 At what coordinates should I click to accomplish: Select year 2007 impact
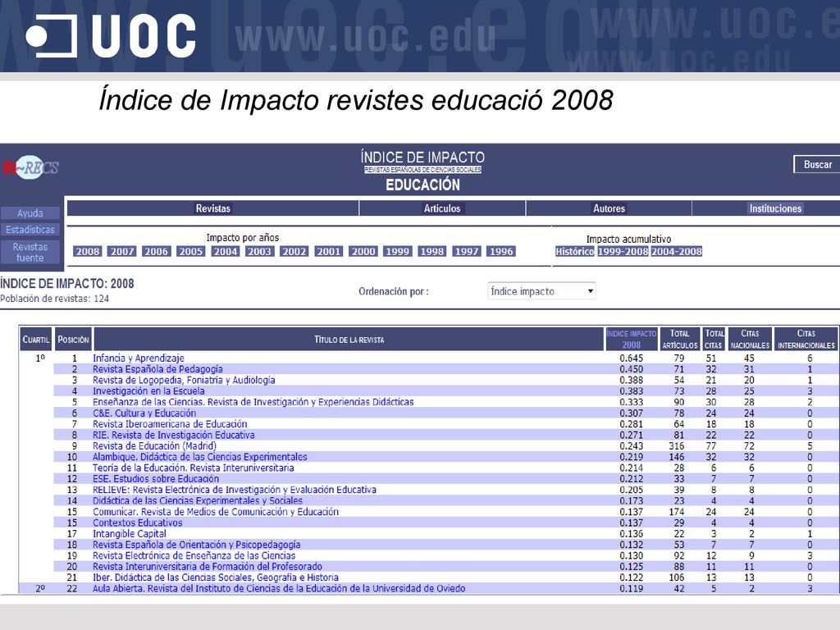tap(122, 251)
